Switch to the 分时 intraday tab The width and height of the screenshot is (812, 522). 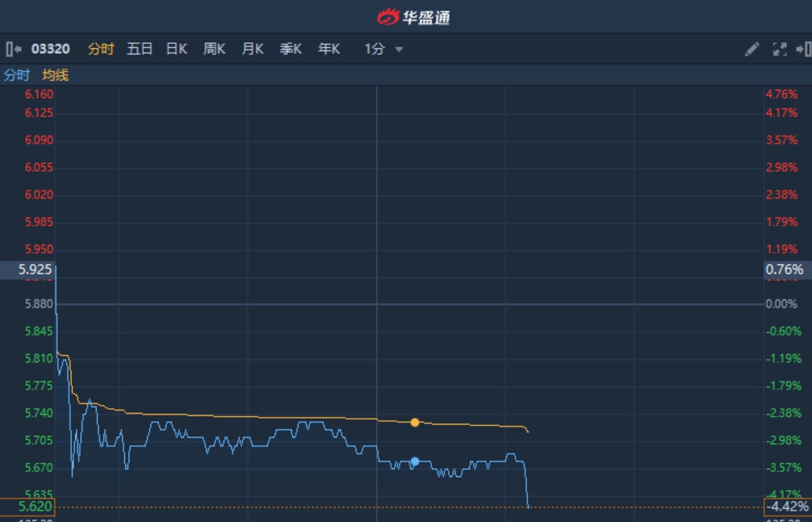(101, 50)
